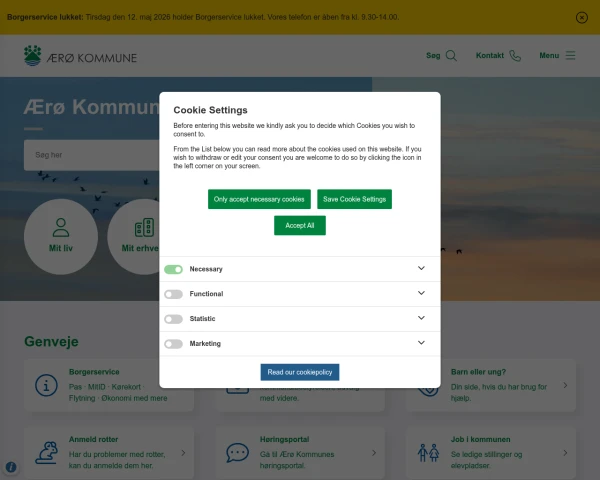Open Read our cookiepolicy link
Image resolution: width=600 pixels, height=480 pixels.
tap(300, 372)
